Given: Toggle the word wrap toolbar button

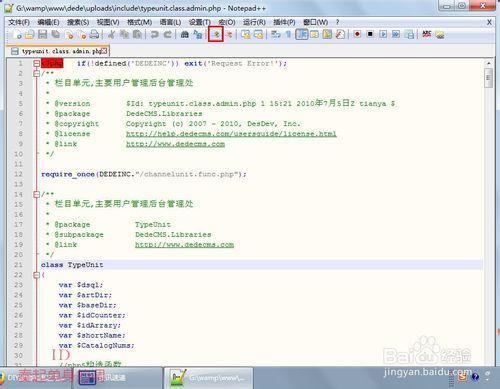Looking at the screenshot, I should coord(275,34).
